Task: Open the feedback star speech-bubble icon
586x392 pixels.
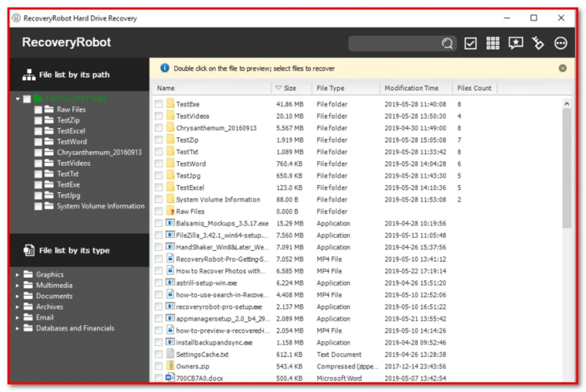Action: [x=516, y=44]
